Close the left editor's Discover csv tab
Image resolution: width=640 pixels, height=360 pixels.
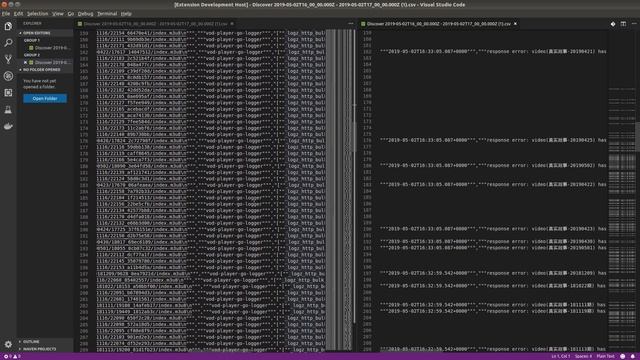pos(232,24)
